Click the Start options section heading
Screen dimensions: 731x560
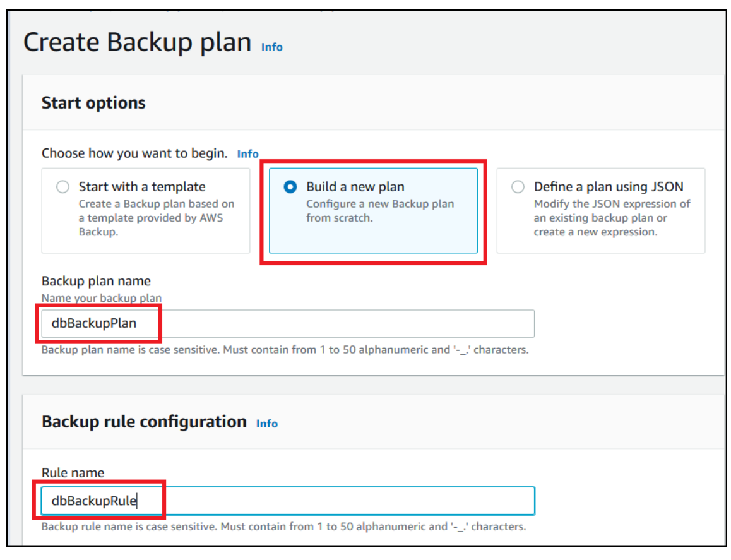93,103
